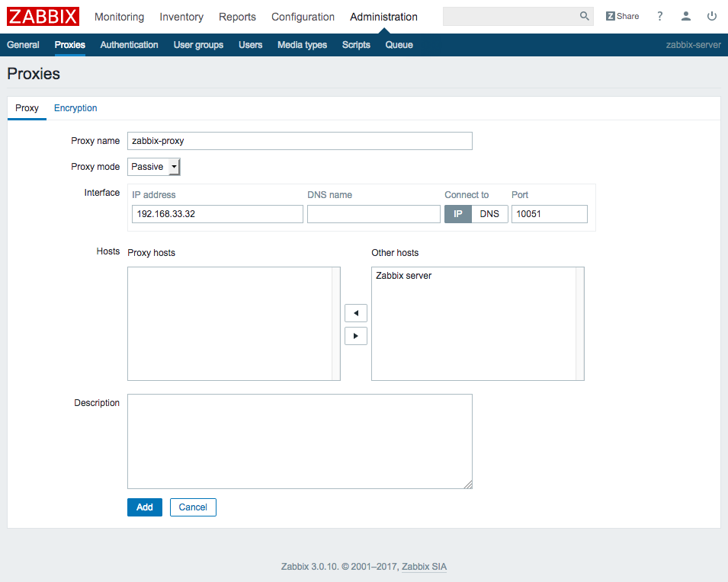Select IP in Connect to toggle
The image size is (728, 582).
coord(458,214)
